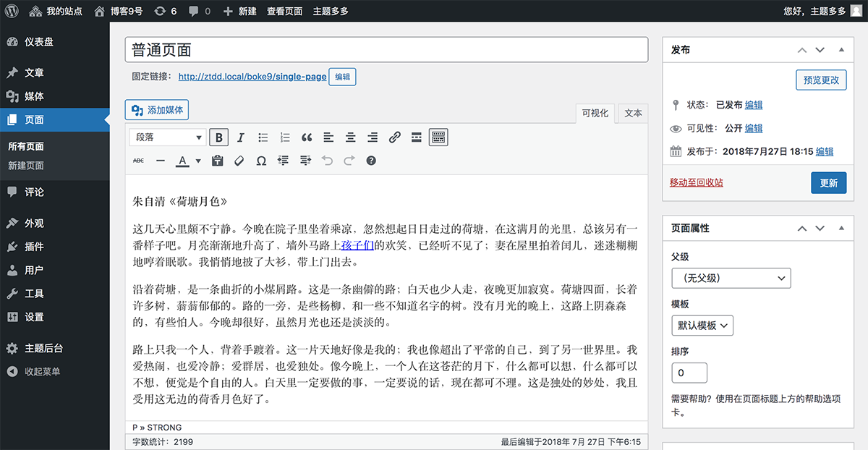Move the 发布 panel up
This screenshot has height=450, width=868.
tap(801, 50)
